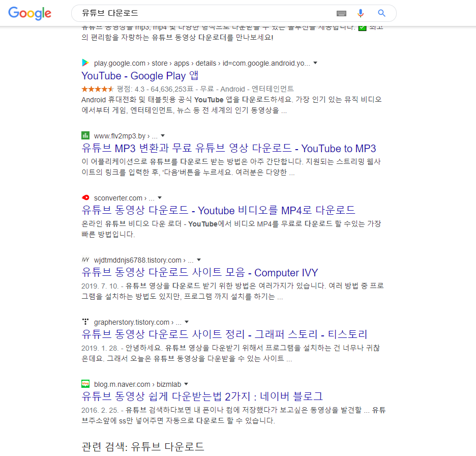Open 'Youtube 비디오를 MP4로 다운로드' result
476x456 pixels.
(218, 210)
